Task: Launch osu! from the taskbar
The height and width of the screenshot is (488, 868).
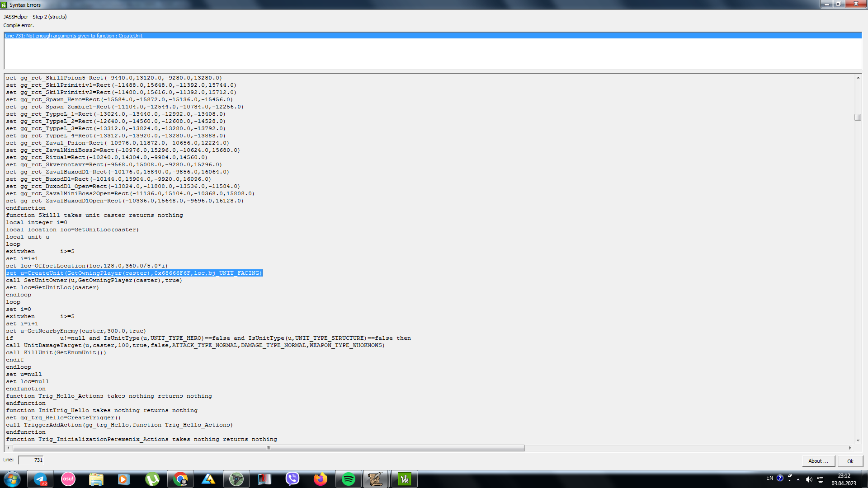Action: click(x=68, y=479)
